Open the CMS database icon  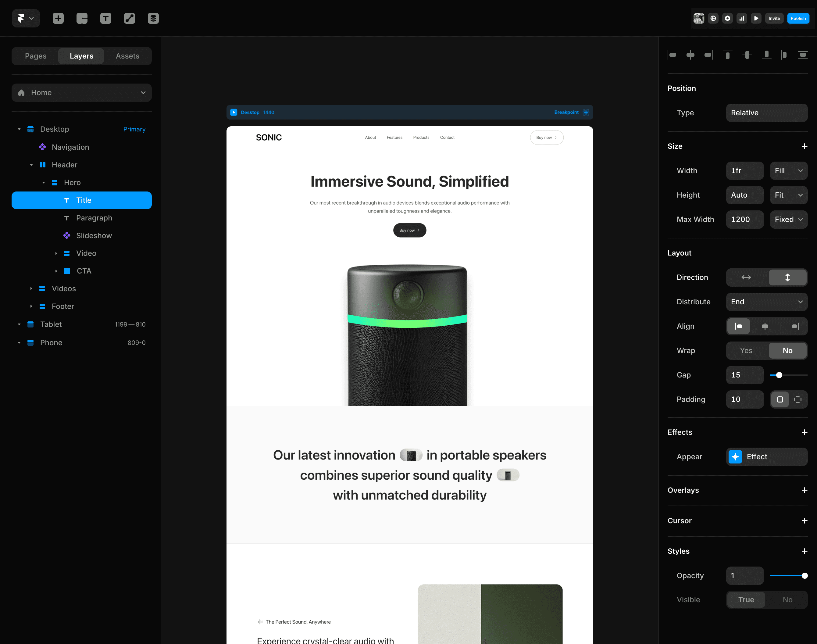click(x=153, y=18)
